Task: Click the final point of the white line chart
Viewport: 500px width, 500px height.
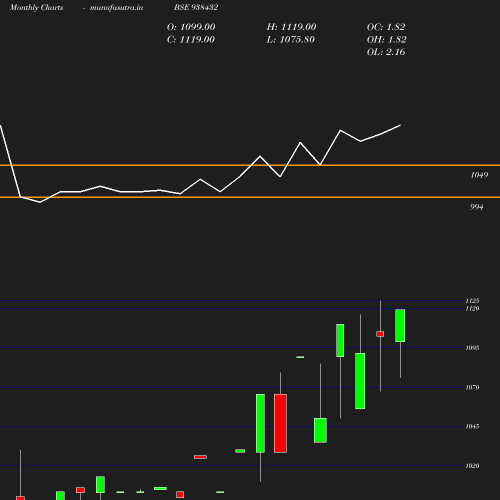Action: [x=400, y=125]
